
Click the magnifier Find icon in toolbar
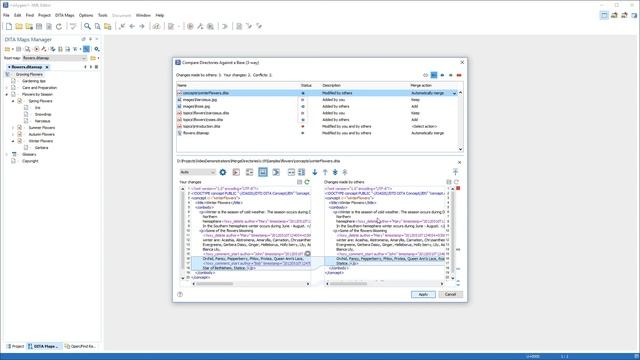coord(87,26)
